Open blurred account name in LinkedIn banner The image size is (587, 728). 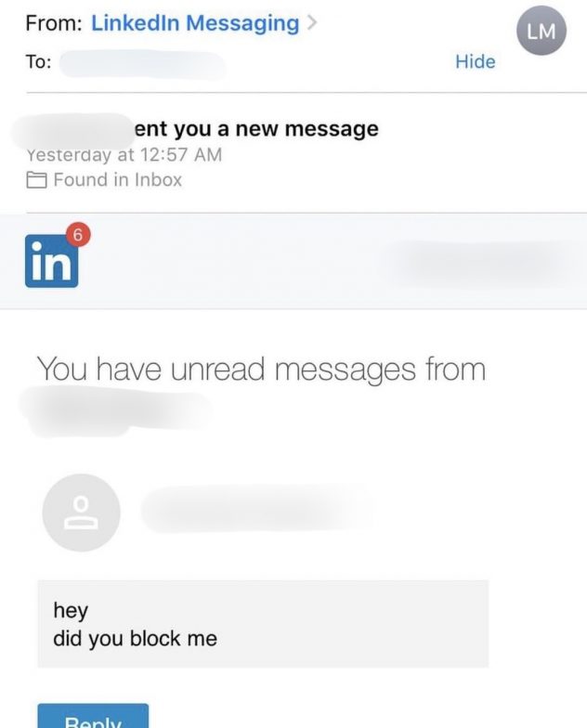coord(478,264)
